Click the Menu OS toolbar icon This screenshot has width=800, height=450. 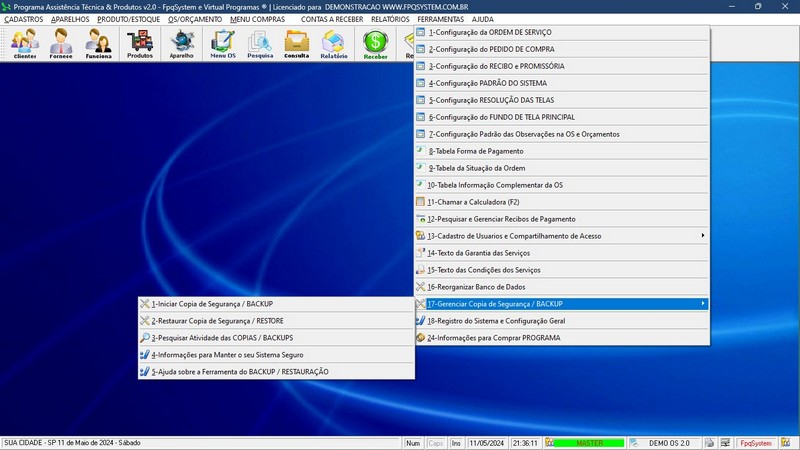tap(223, 43)
